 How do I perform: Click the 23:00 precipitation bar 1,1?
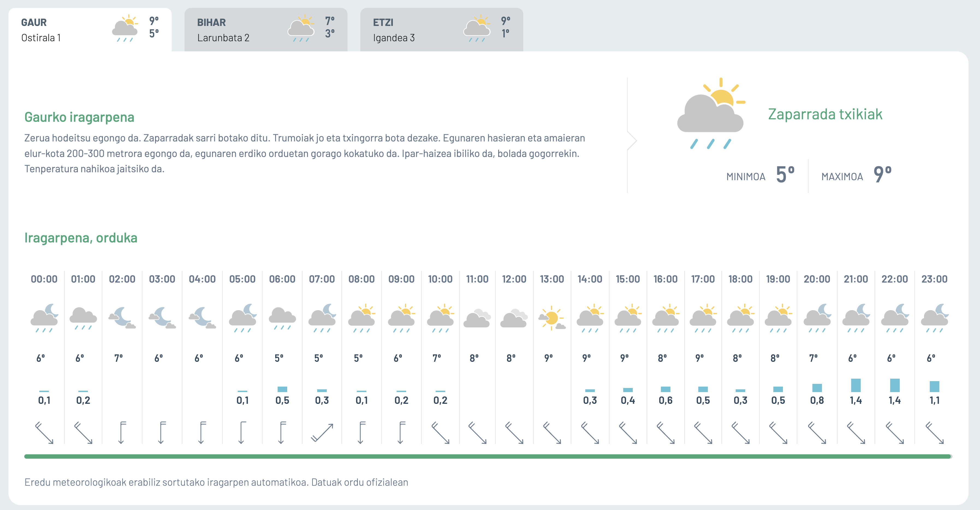click(935, 386)
